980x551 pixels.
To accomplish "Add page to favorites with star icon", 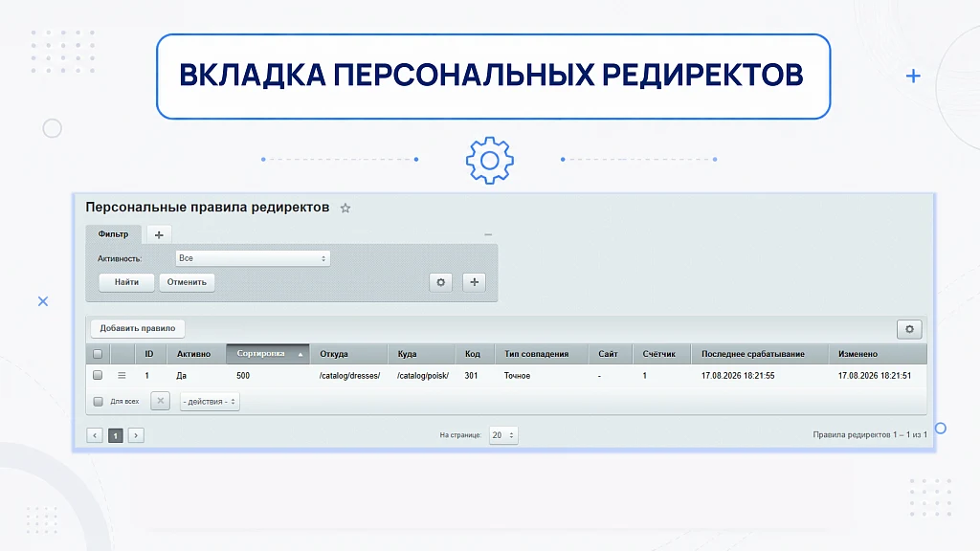I will click(345, 208).
